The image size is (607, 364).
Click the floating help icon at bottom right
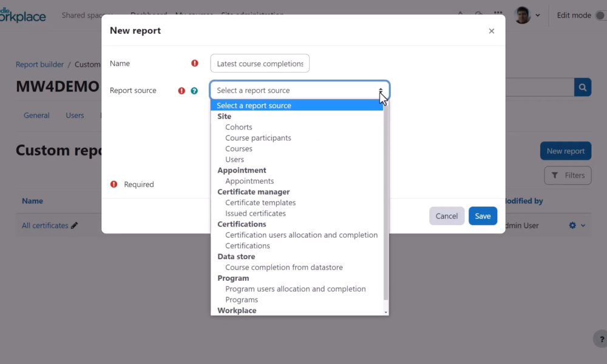[600, 339]
